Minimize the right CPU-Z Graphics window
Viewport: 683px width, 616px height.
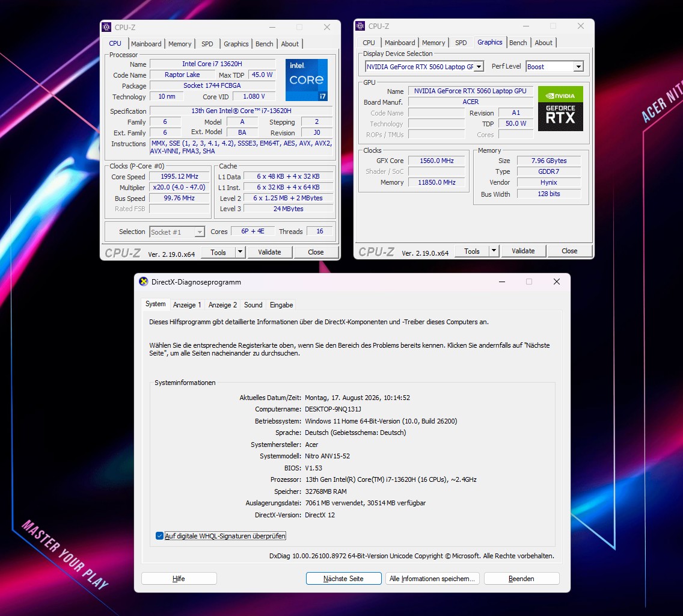(526, 26)
